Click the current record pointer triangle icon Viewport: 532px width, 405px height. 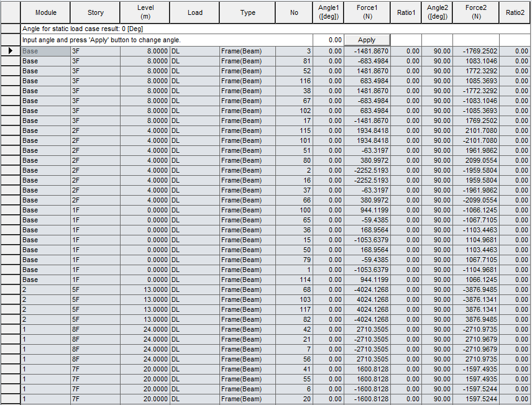11,51
